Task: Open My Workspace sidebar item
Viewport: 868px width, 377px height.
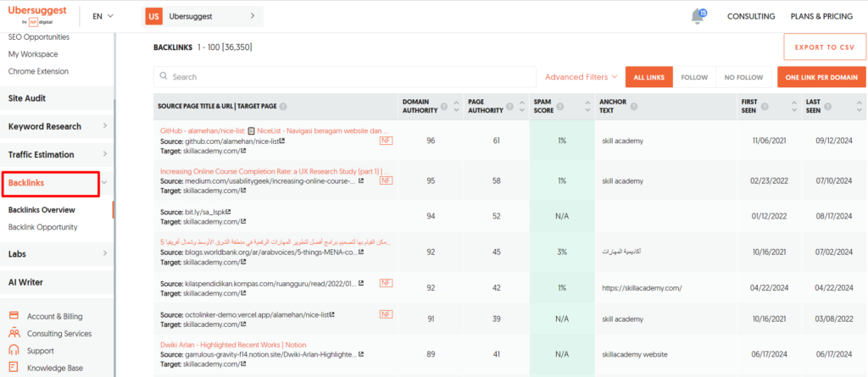Action: [x=33, y=54]
